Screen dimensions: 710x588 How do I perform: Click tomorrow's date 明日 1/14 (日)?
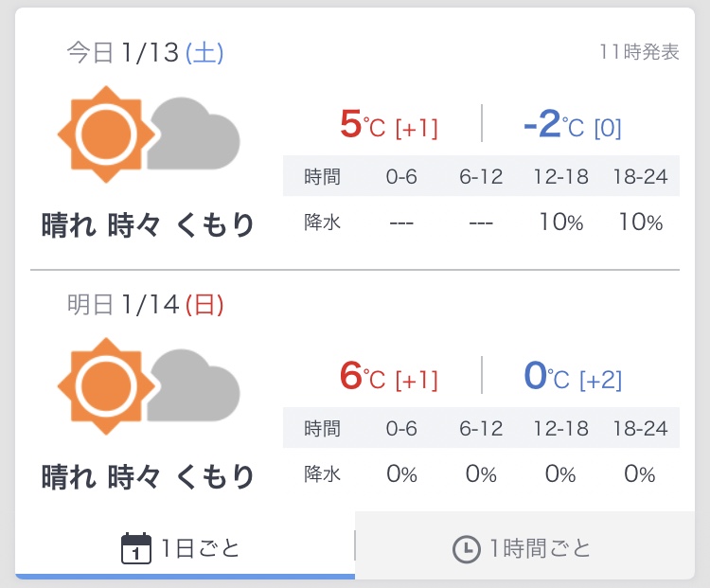click(x=145, y=305)
